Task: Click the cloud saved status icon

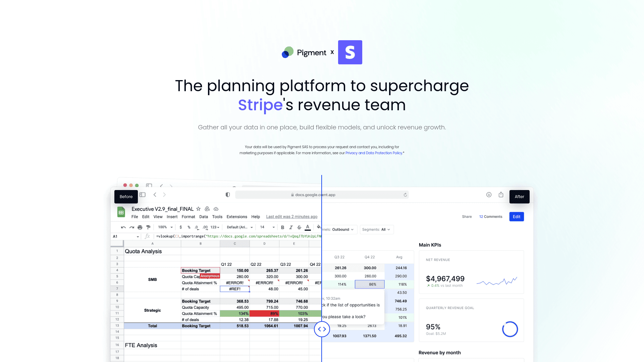Action: tap(216, 209)
